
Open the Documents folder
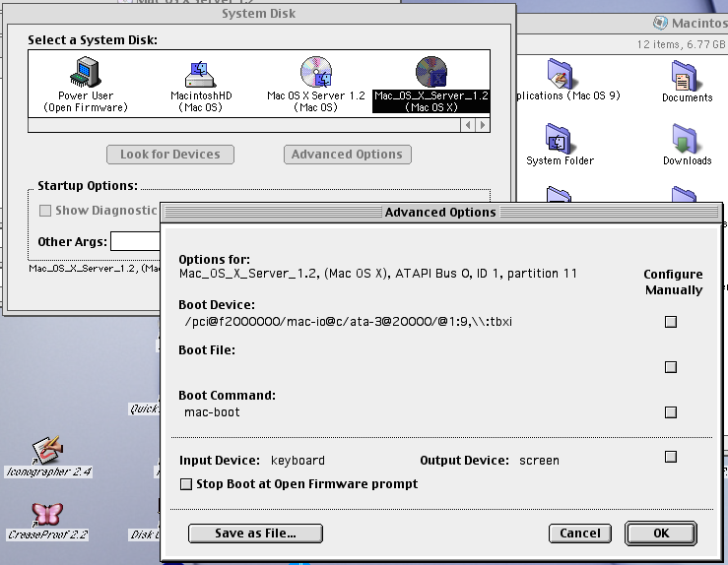click(686, 77)
